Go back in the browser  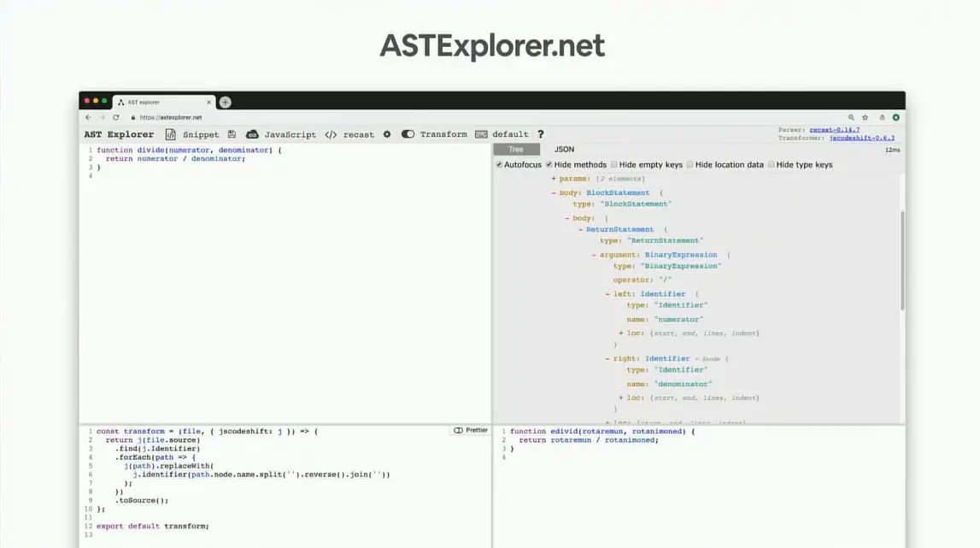pyautogui.click(x=88, y=117)
